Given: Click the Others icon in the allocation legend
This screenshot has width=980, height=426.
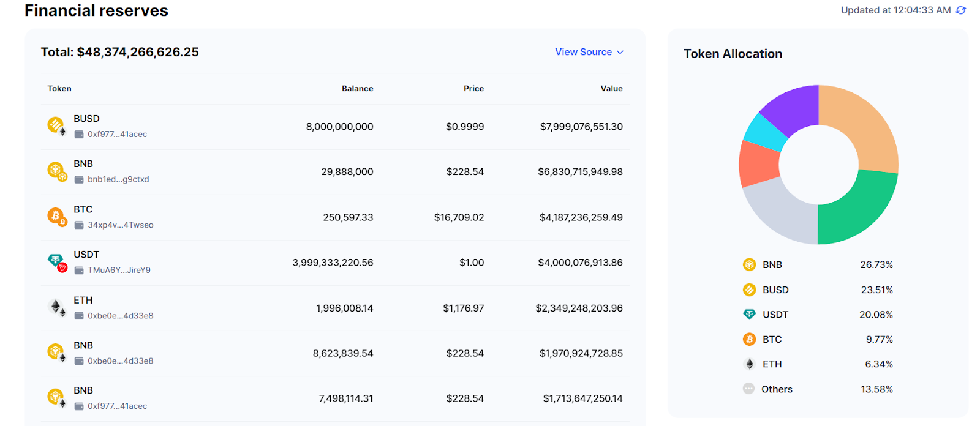Looking at the screenshot, I should tap(748, 389).
